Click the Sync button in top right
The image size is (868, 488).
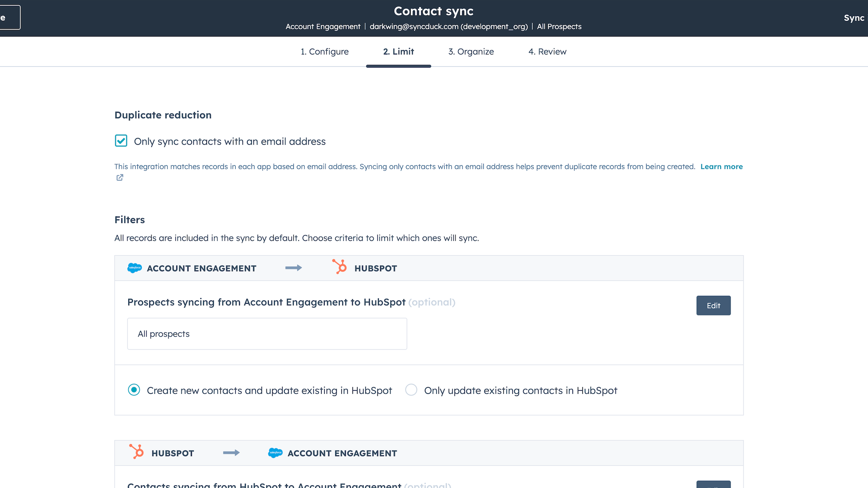pyautogui.click(x=855, y=18)
